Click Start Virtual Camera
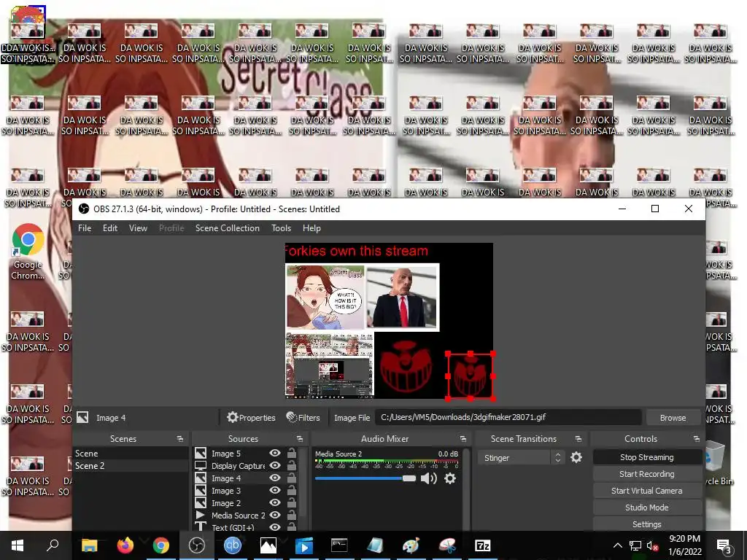 click(x=646, y=491)
